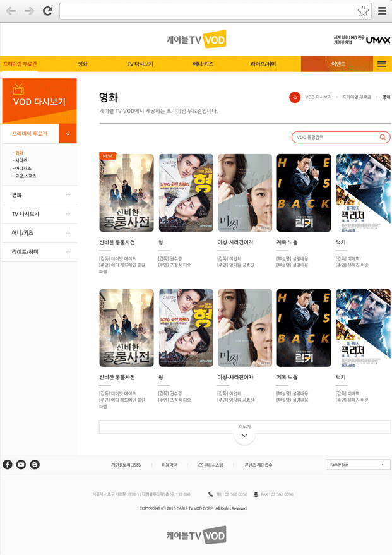Screen dimensions: 392x555
Task: Open 영화 in the top navigation
Action: tap(83, 64)
